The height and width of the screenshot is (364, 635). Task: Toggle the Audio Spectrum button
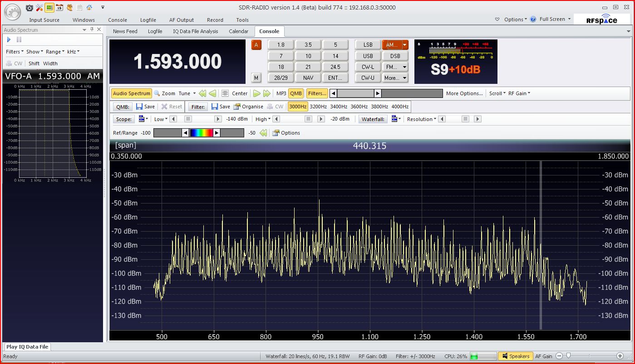click(x=132, y=93)
